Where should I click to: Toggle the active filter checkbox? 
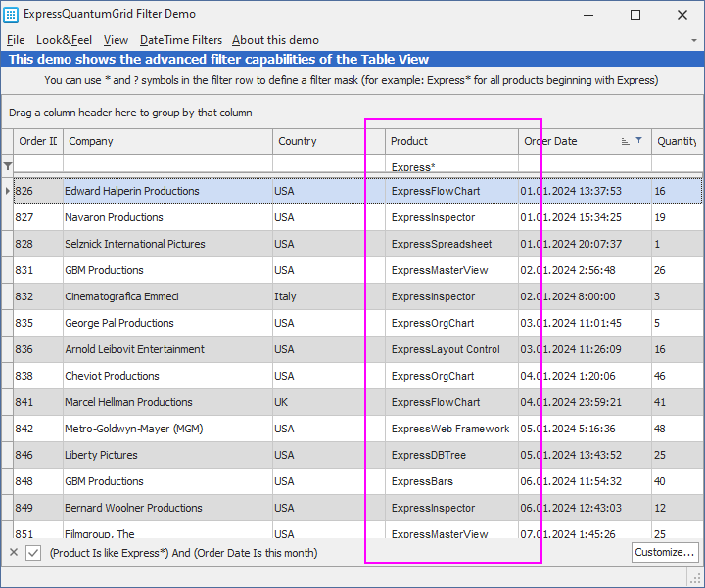33,553
